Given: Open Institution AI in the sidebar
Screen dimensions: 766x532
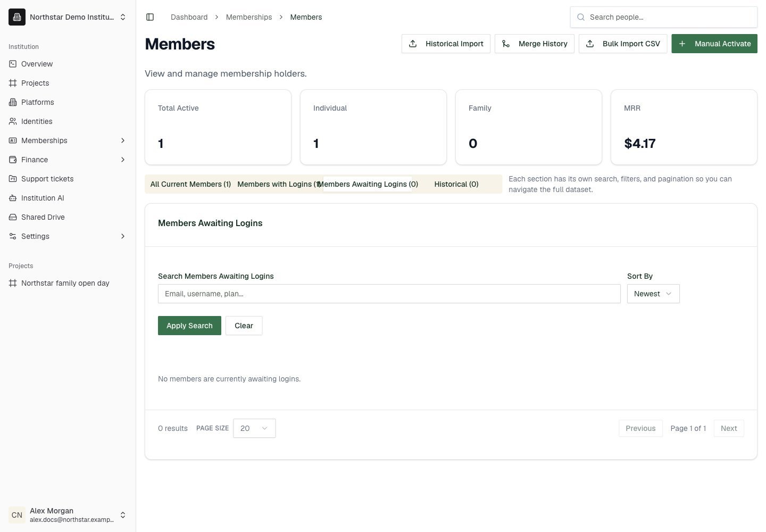Looking at the screenshot, I should tap(68, 198).
